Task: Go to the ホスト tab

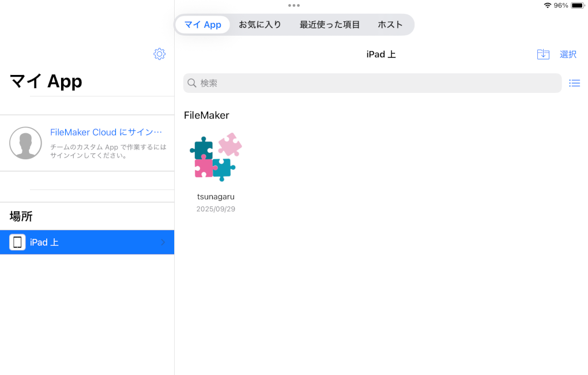Action: [390, 25]
